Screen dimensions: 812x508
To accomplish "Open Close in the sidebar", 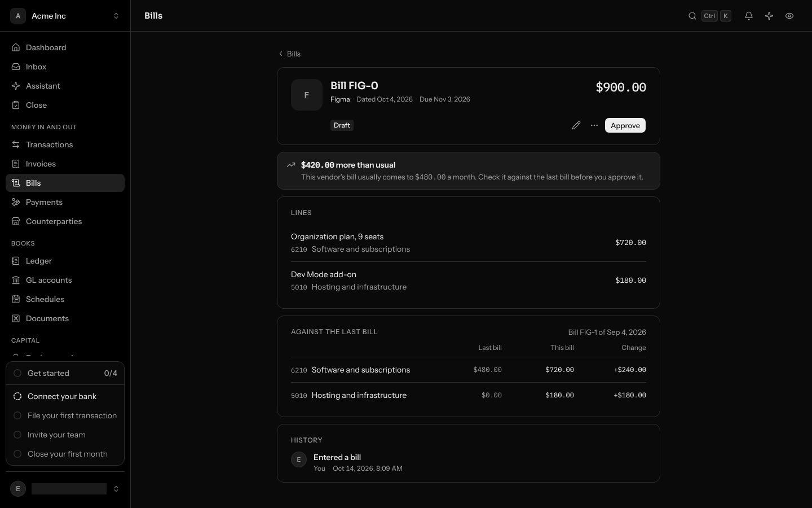I will click(65, 105).
